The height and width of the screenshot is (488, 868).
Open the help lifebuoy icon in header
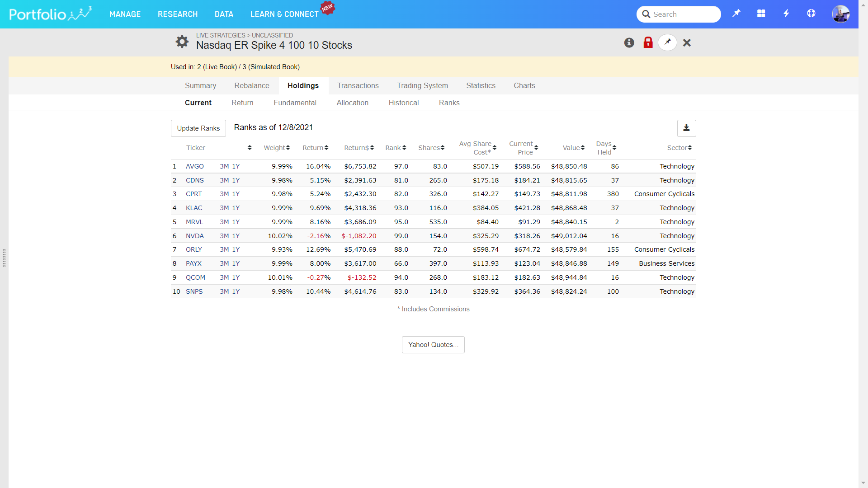[811, 14]
